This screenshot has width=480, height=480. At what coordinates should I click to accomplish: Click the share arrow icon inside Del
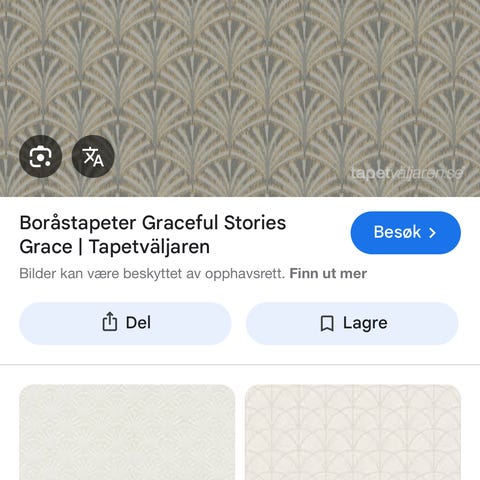coord(110,322)
